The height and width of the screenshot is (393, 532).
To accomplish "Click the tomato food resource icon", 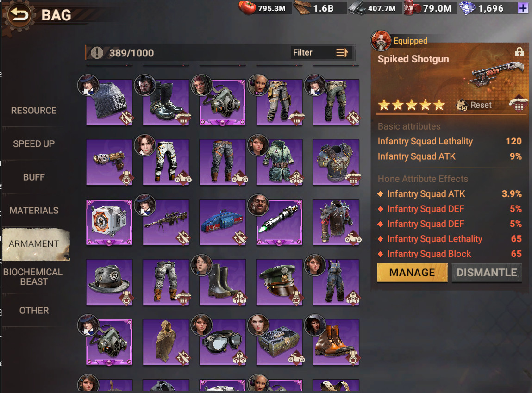I will coord(247,7).
